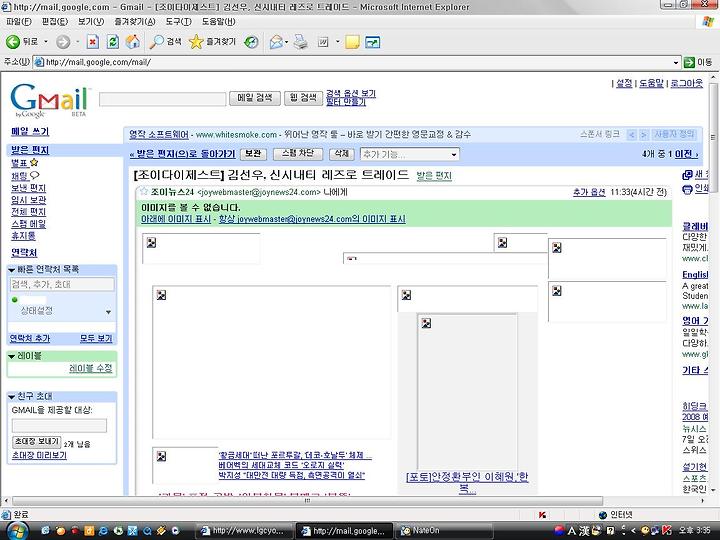This screenshot has width=720, height=540.
Task: Open the Internet Explorer quick launch icon
Action: point(103,530)
